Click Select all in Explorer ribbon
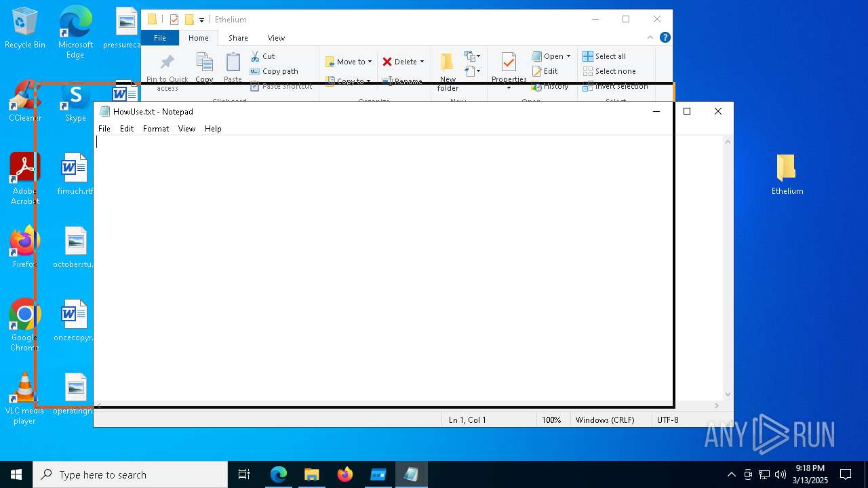 pyautogui.click(x=604, y=56)
